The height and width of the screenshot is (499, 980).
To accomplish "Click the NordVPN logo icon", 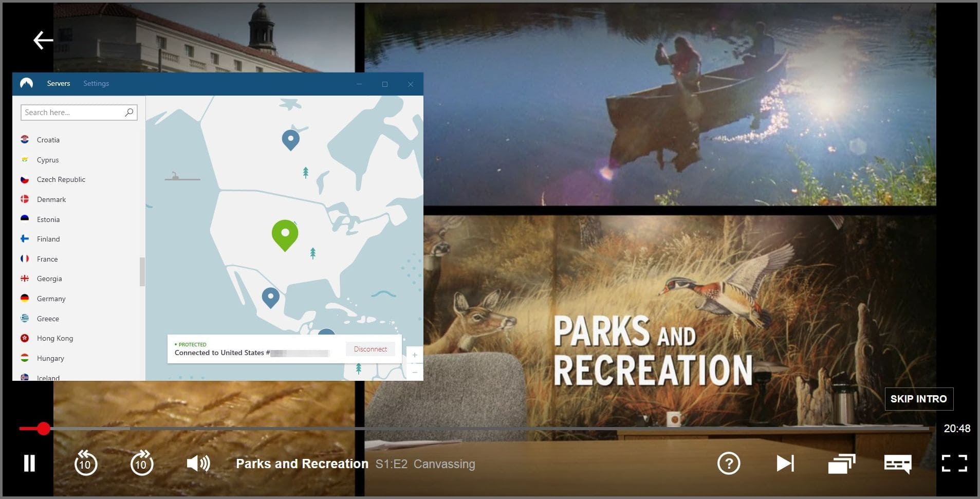I will [x=26, y=83].
